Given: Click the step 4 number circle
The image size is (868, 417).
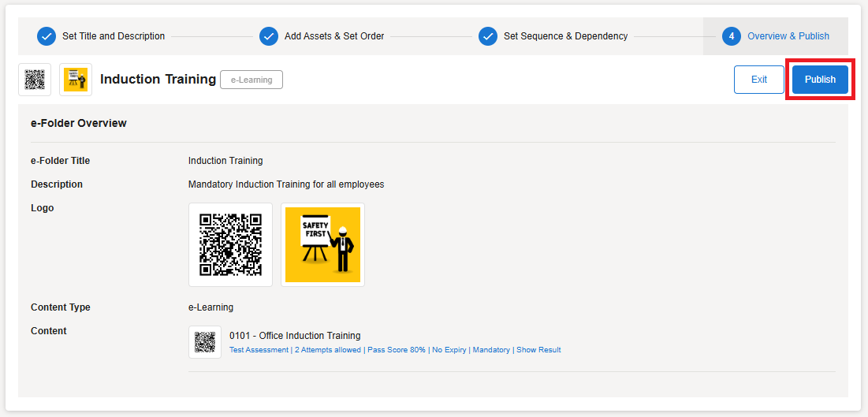Looking at the screenshot, I should [731, 36].
